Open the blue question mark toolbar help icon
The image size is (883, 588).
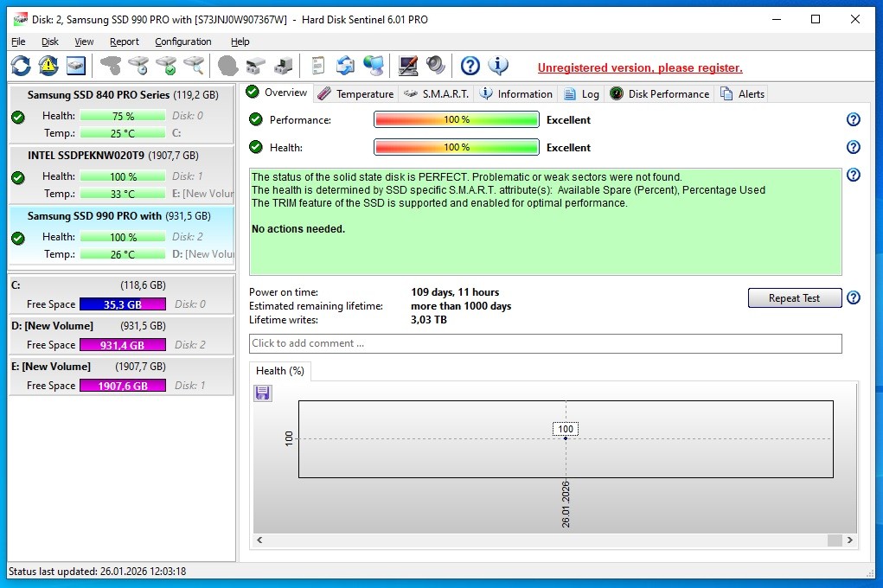pyautogui.click(x=470, y=66)
